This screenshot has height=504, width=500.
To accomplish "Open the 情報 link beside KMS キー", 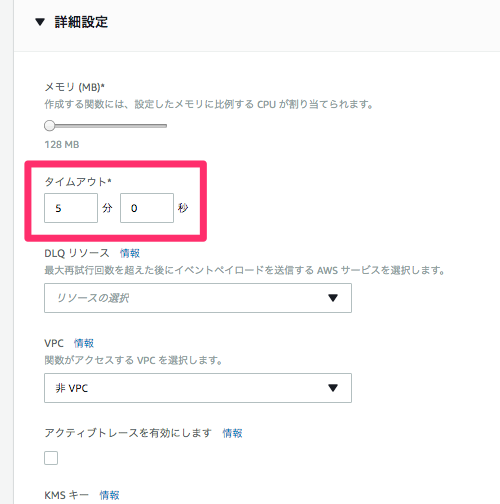I will (x=109, y=495).
